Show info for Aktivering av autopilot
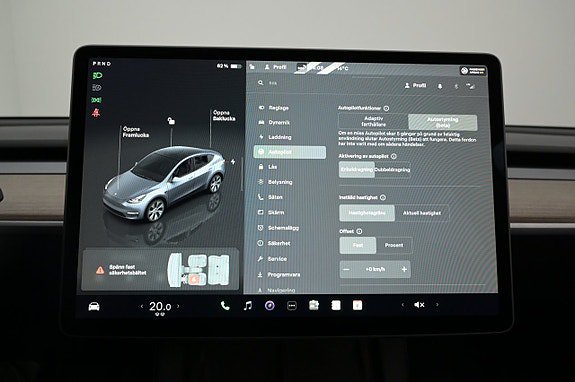The height and width of the screenshot is (382, 575). [x=394, y=156]
